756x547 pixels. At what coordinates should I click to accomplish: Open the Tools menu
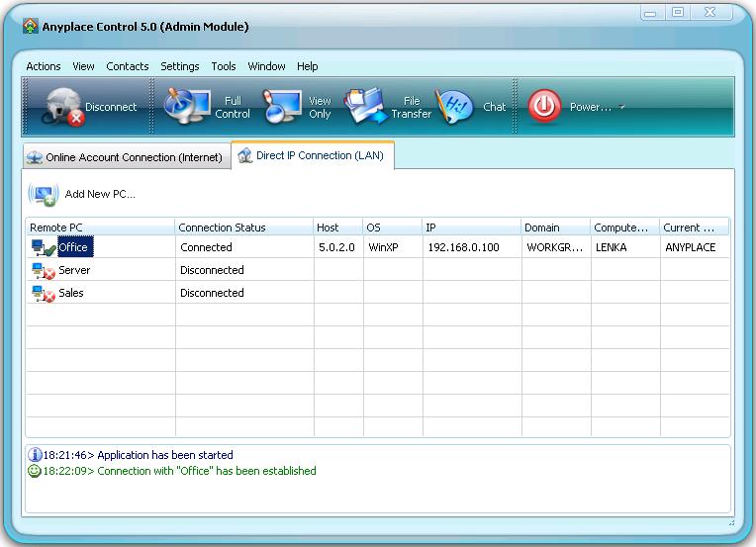pyautogui.click(x=224, y=66)
